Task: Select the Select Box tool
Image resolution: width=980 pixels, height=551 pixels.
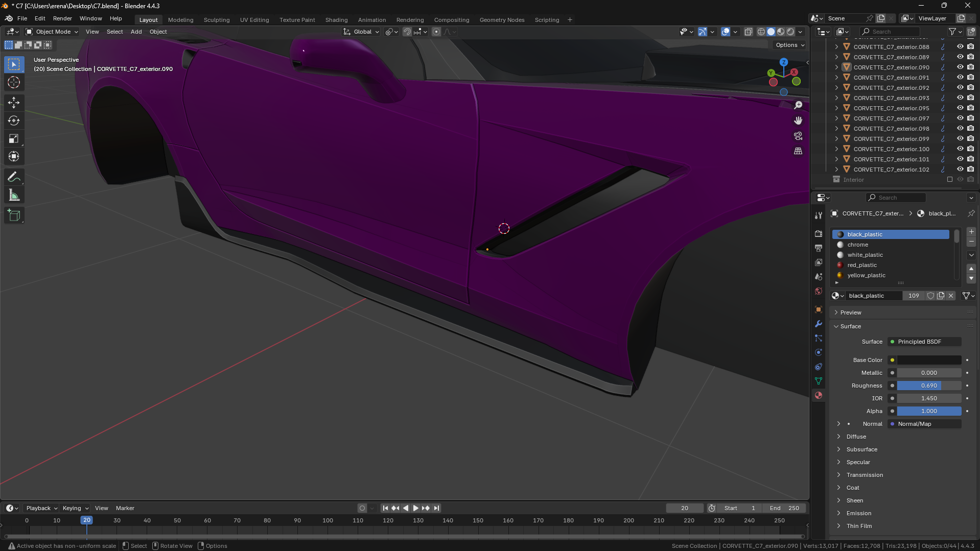Action: [x=14, y=64]
